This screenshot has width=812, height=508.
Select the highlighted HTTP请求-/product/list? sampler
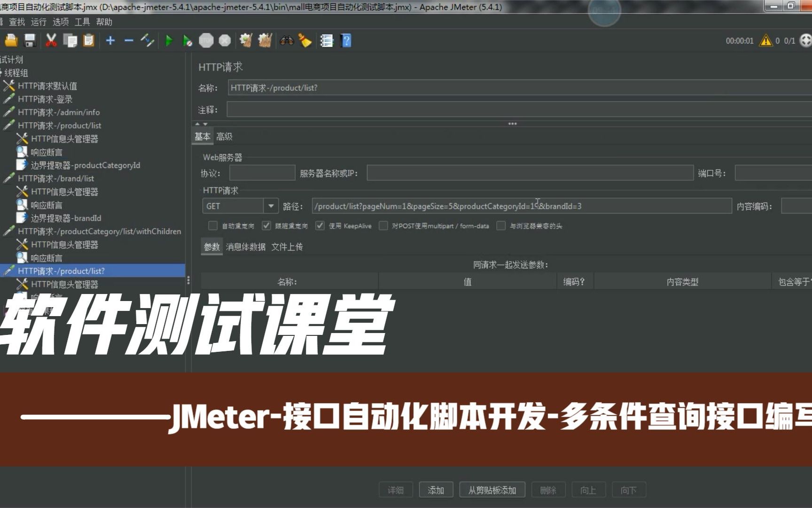pyautogui.click(x=61, y=271)
